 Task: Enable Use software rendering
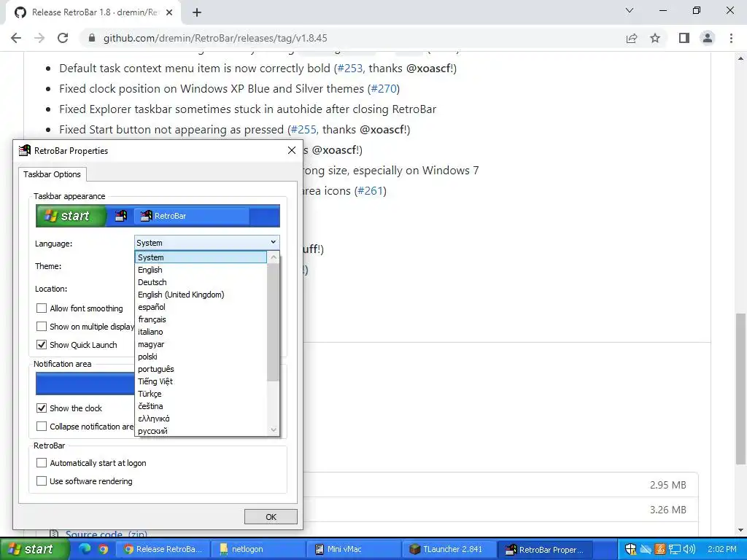click(x=42, y=481)
